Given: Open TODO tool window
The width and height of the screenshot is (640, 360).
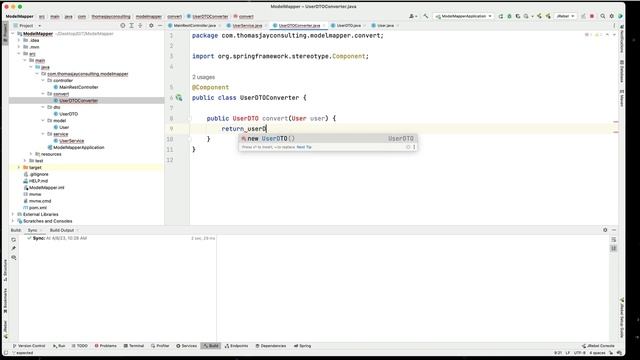Looking at the screenshot, I should 80,346.
